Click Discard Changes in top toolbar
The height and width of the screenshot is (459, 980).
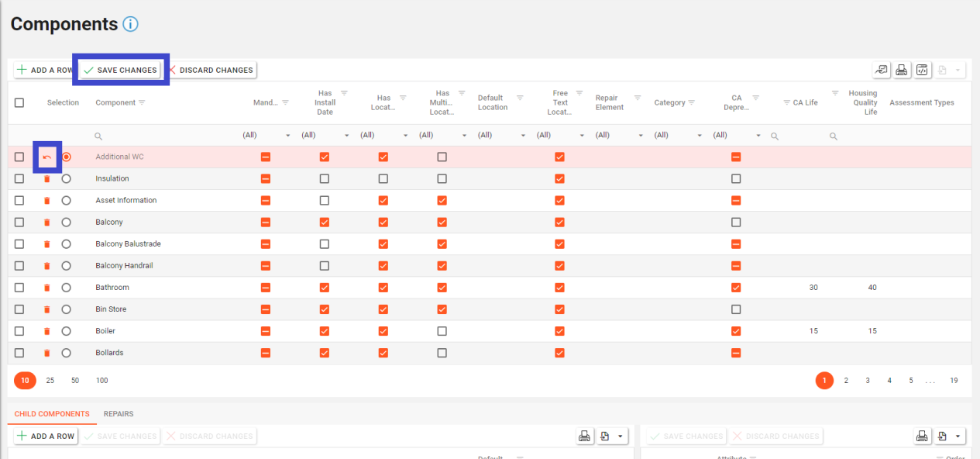pyautogui.click(x=210, y=70)
